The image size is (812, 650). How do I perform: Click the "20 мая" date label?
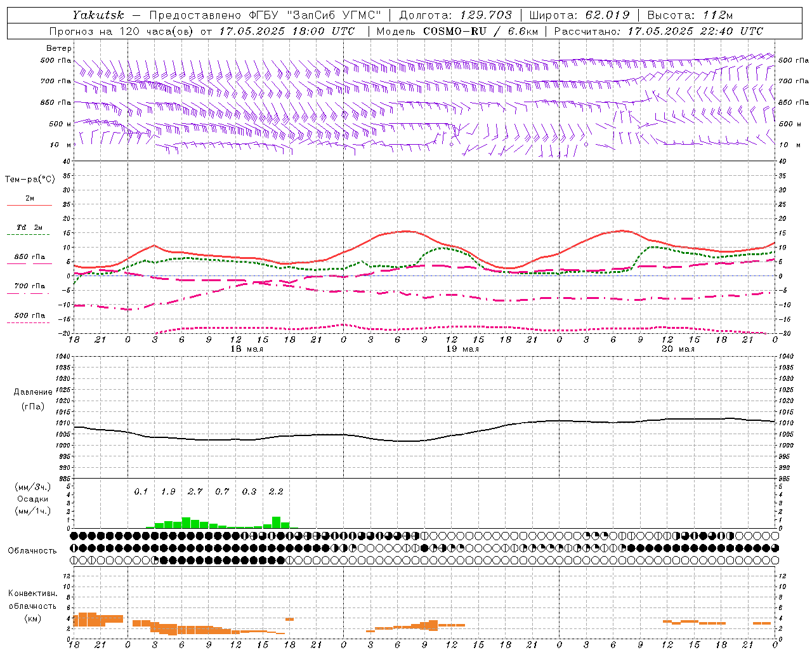point(678,349)
